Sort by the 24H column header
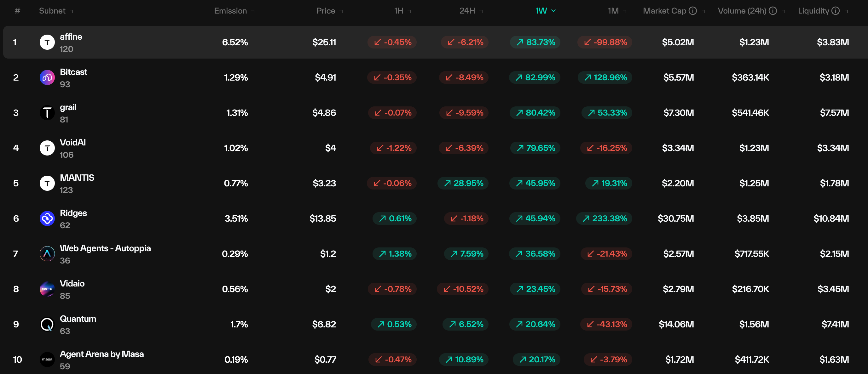The height and width of the screenshot is (374, 868). [467, 11]
